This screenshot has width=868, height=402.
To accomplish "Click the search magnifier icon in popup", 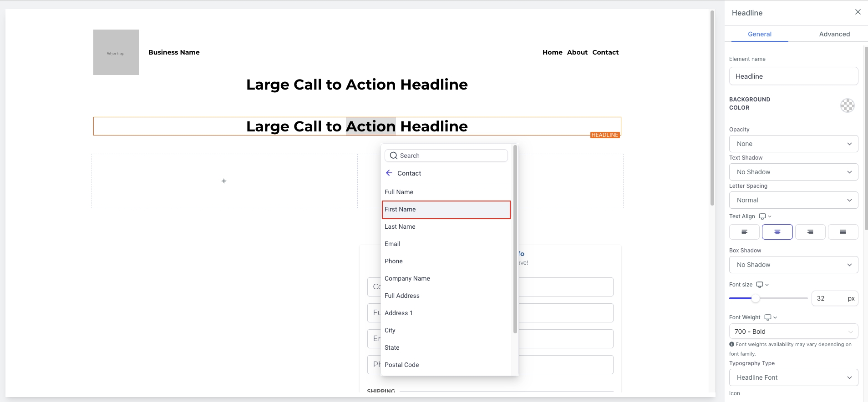I will point(394,156).
